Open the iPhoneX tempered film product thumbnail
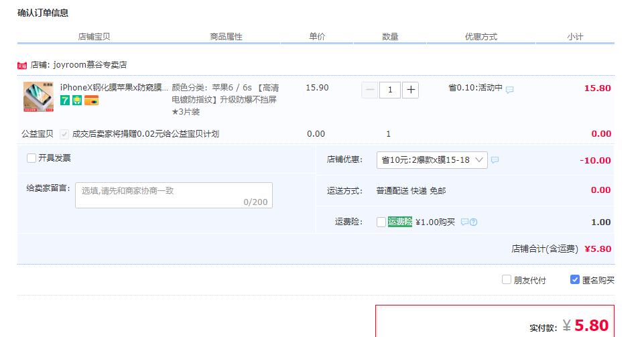Screen dimensions: 644x337 tap(38, 97)
